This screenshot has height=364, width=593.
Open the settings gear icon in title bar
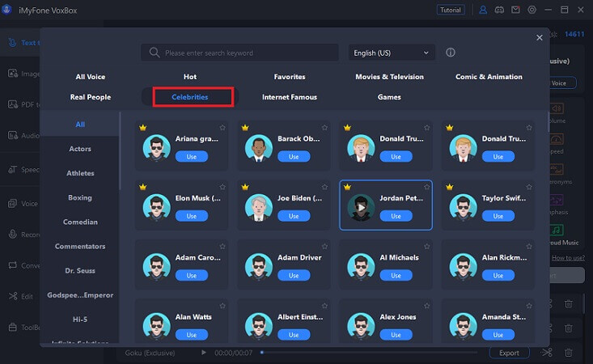pyautogui.click(x=532, y=10)
